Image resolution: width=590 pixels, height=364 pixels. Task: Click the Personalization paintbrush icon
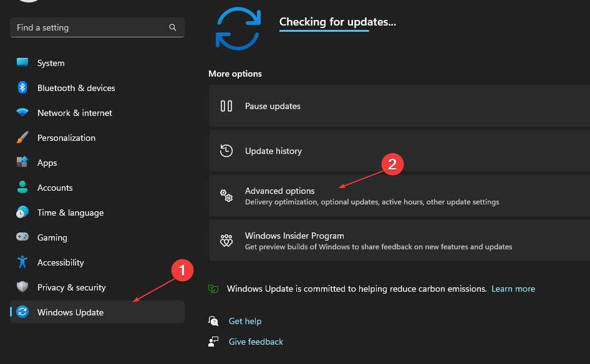click(x=22, y=138)
